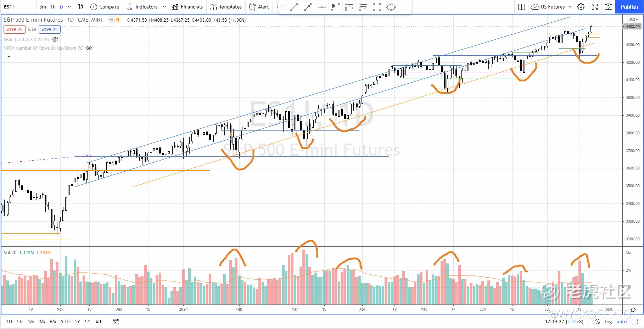Click the Vol 20 indicator label
This screenshot has height=329, width=644.
point(10,252)
